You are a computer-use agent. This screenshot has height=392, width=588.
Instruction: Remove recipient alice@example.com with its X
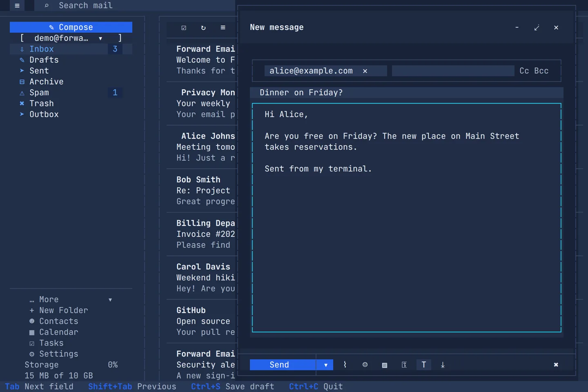[x=365, y=71]
